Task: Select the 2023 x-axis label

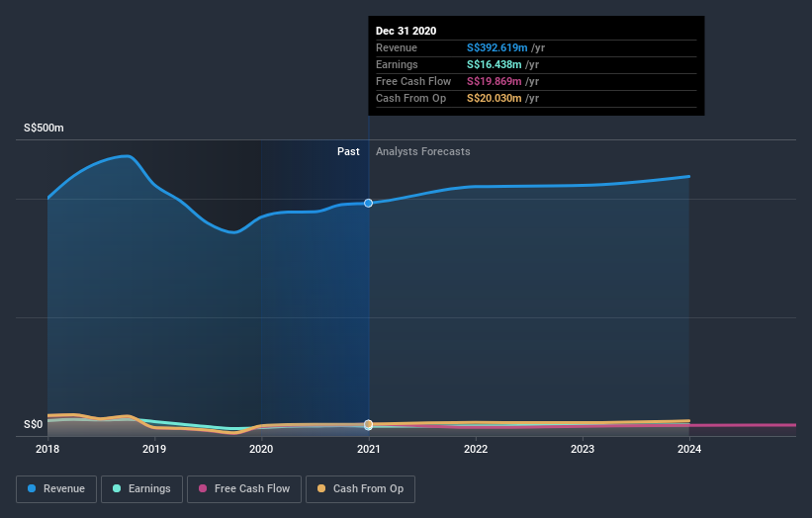Action: point(583,449)
